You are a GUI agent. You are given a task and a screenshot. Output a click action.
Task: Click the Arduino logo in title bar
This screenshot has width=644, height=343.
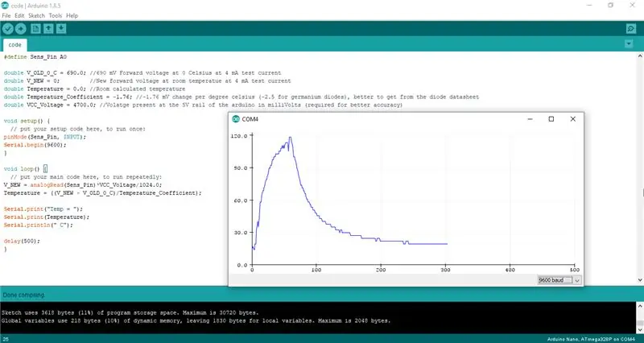point(5,6)
